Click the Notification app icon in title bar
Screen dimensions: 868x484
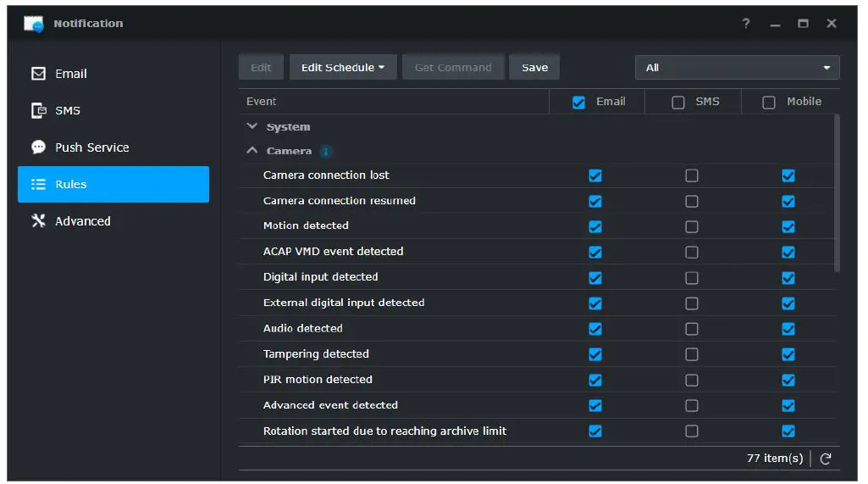34,24
